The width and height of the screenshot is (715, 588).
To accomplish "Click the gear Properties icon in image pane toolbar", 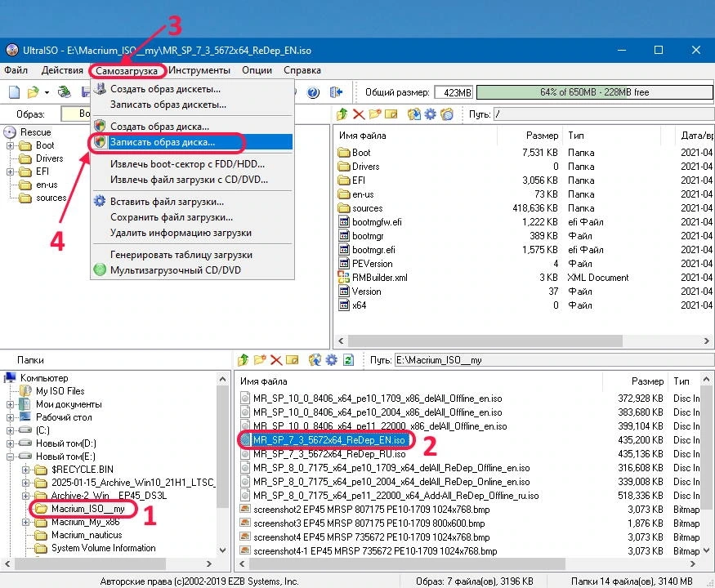I will pos(430,114).
